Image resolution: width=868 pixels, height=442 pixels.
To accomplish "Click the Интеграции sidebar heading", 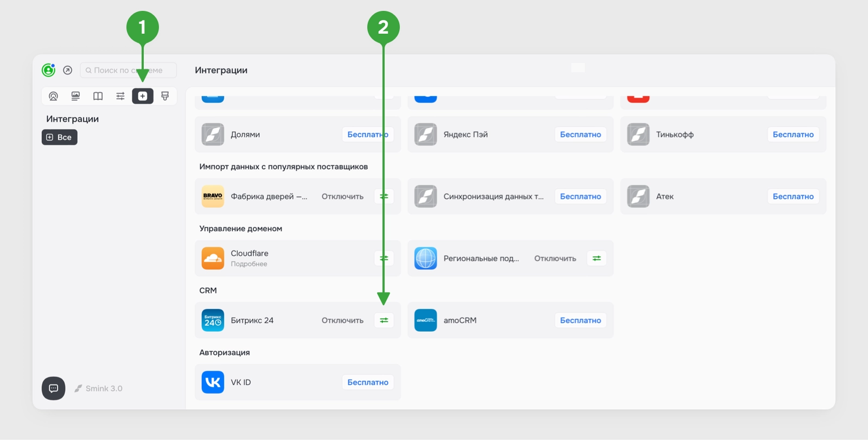I will [x=73, y=119].
